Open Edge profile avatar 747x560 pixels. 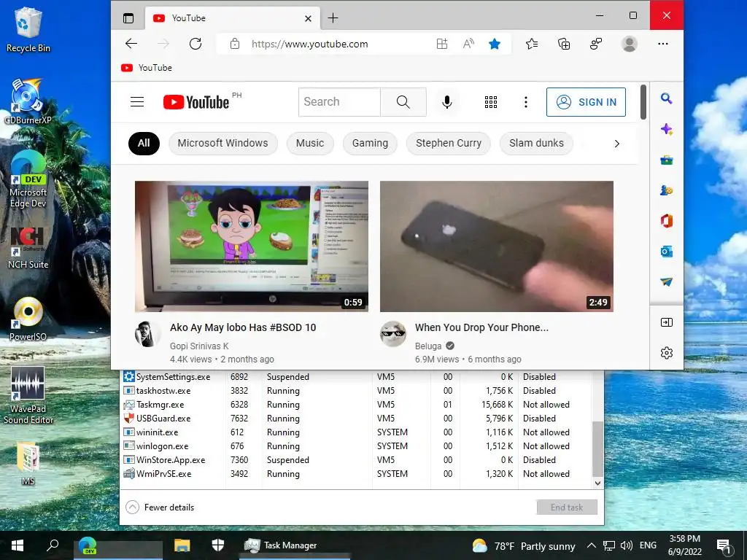[x=630, y=44]
